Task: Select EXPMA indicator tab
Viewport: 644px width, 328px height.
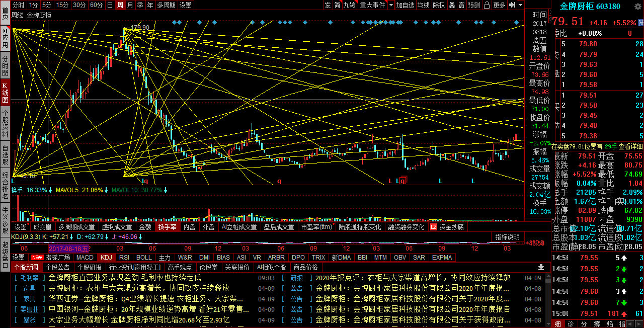Action: 442,257
